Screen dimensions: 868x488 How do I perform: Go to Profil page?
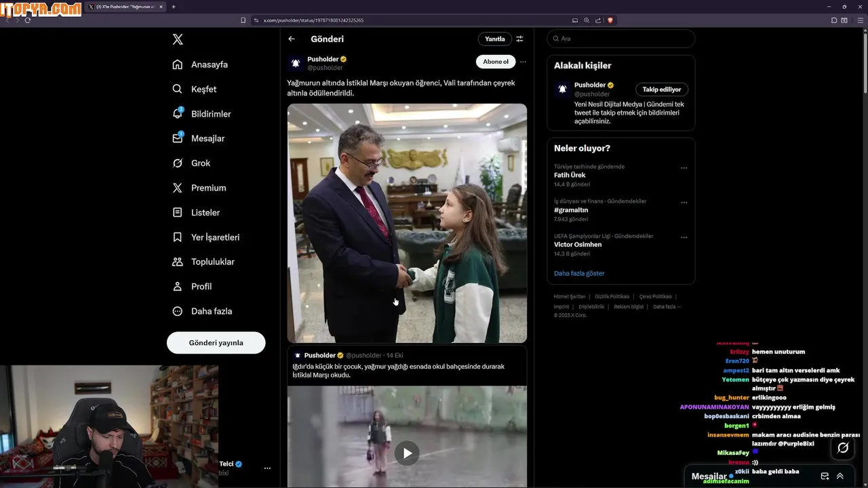click(191, 286)
